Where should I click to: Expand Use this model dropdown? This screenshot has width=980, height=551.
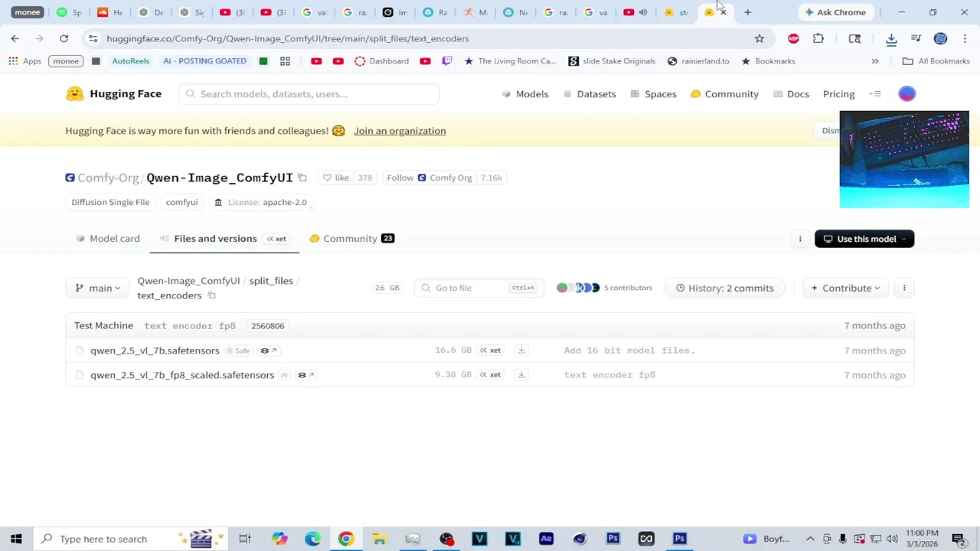pos(864,239)
